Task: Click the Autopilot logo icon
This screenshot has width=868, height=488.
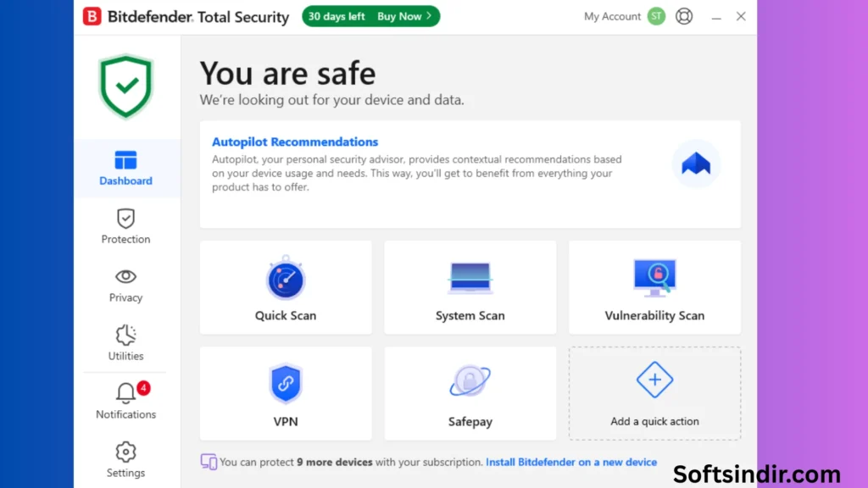Action: 696,164
